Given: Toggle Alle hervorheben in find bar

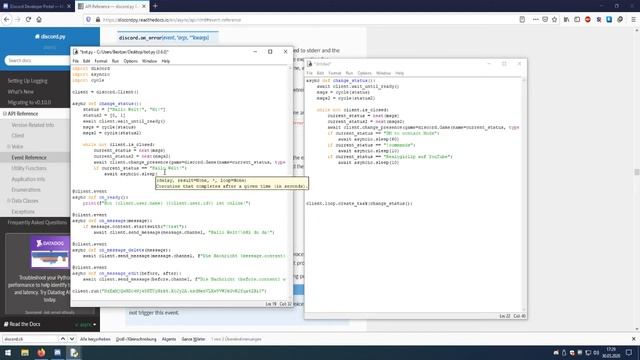Looking at the screenshot, I should (95, 339).
